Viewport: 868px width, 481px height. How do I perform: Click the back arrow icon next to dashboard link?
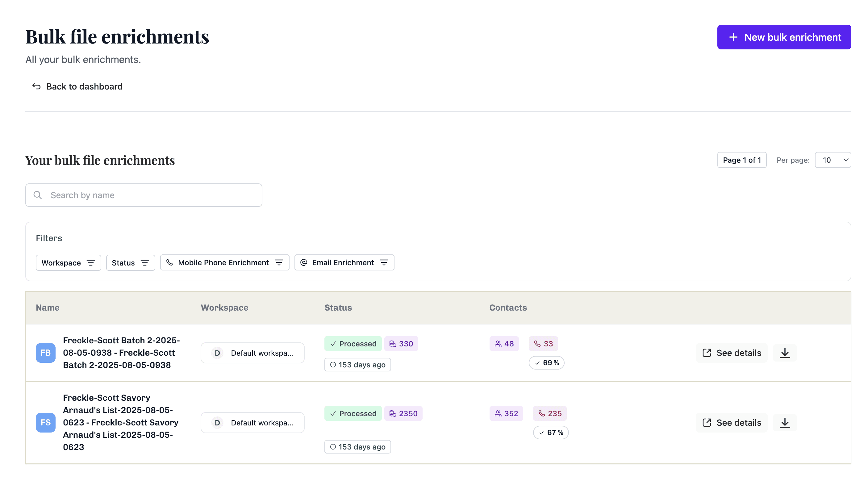click(x=36, y=86)
